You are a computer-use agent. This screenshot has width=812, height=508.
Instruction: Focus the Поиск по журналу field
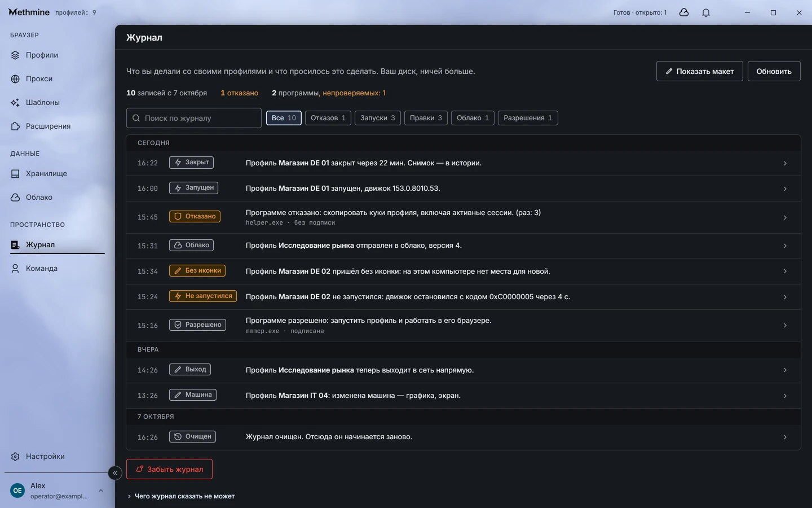point(194,118)
